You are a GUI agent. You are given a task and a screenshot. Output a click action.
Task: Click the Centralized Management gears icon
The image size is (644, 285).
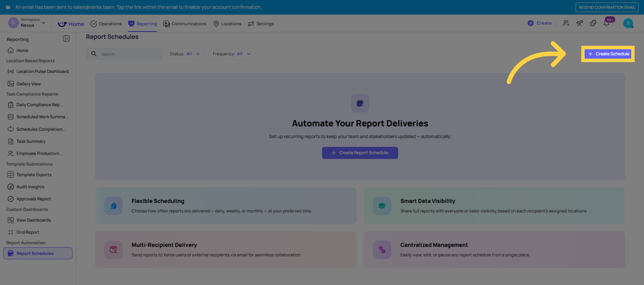point(382,250)
